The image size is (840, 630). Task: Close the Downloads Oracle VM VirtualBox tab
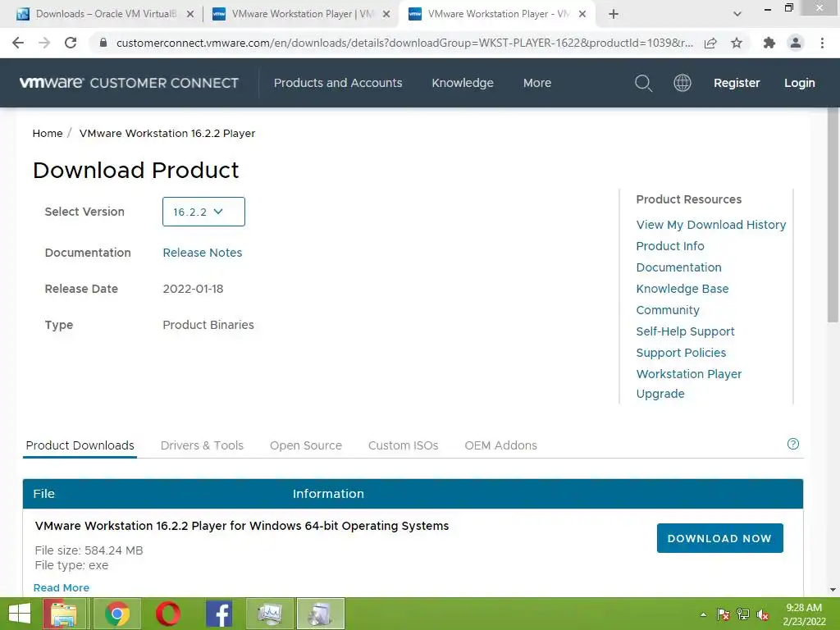[x=189, y=15]
